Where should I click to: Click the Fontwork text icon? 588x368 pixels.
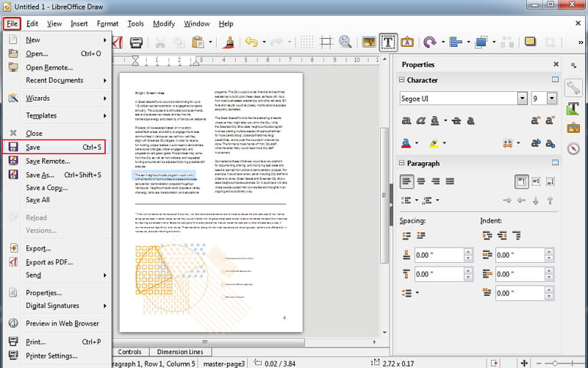coord(407,42)
